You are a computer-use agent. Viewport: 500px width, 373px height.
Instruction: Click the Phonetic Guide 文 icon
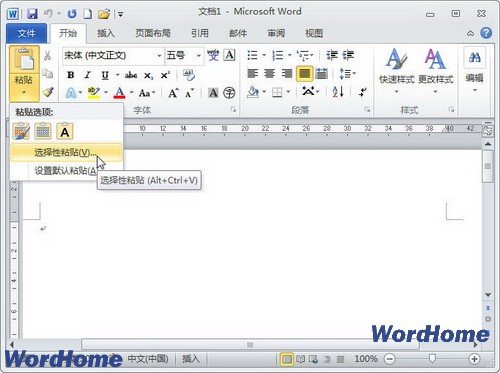point(213,55)
